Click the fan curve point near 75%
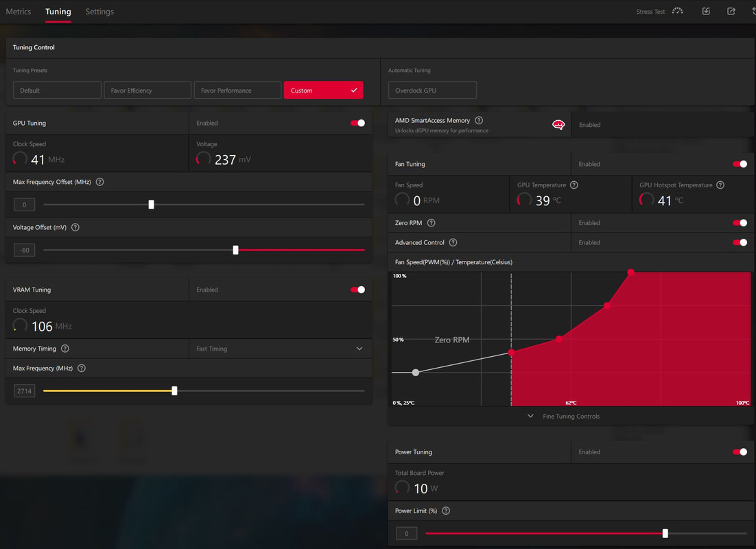Image resolution: width=756 pixels, height=549 pixels. point(608,305)
